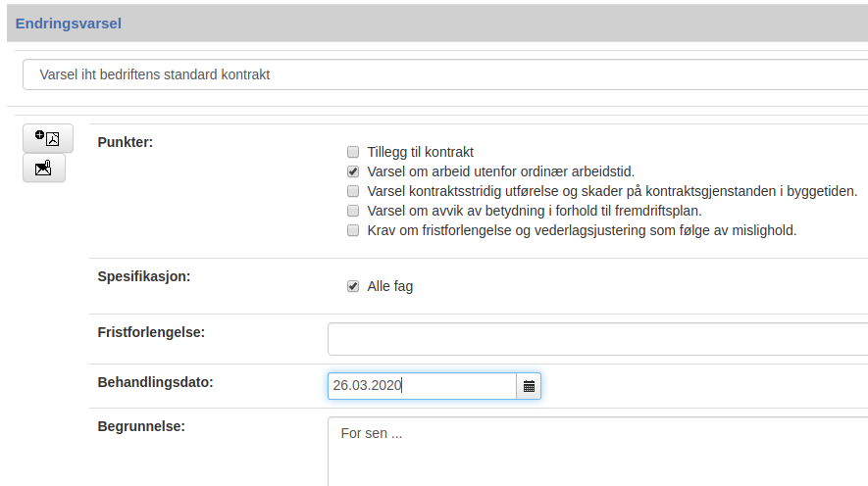Click the Begrunnelse field label
868x486 pixels.
[141, 427]
